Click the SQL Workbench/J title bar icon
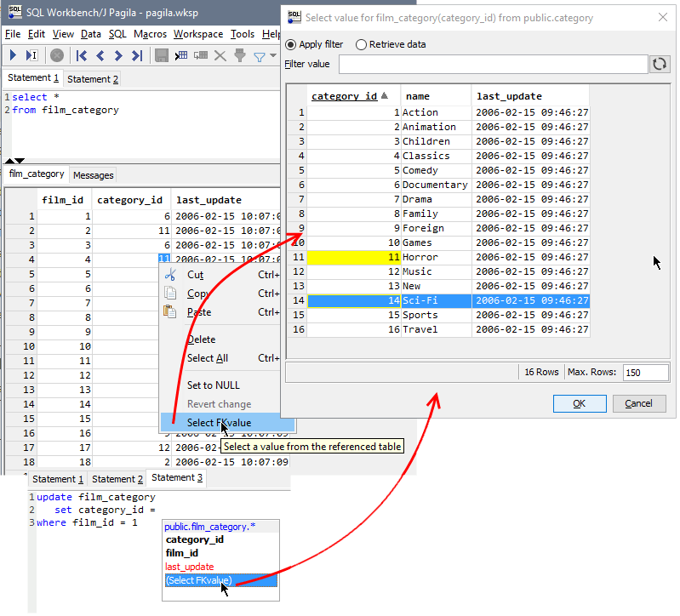This screenshot has height=616, width=680. coord(15,12)
